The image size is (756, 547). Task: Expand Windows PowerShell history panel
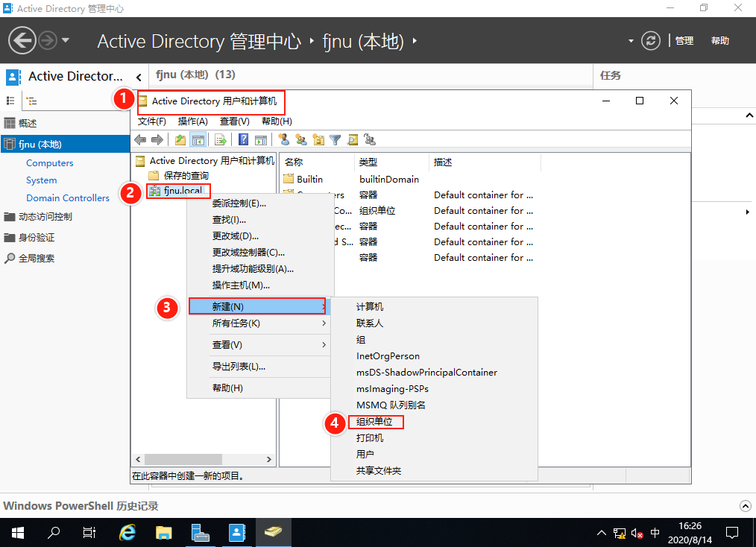746,506
